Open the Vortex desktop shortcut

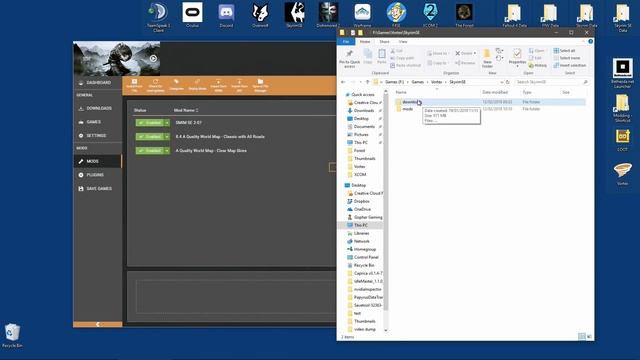(x=622, y=174)
